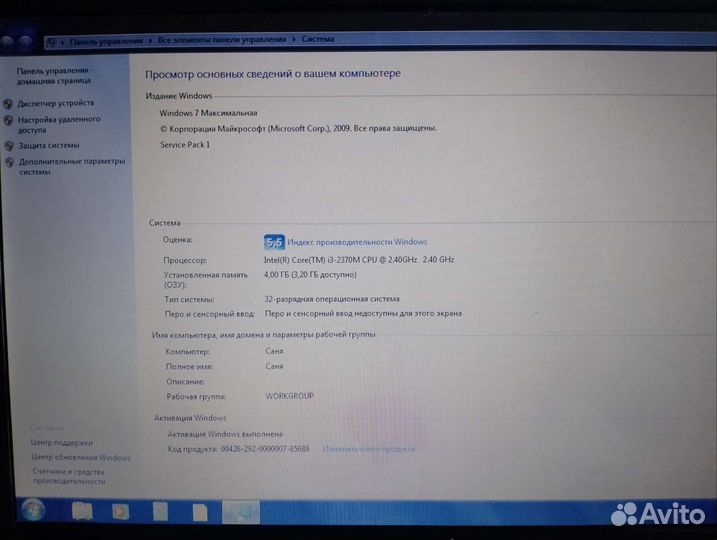
Task: Open Дополнительные параметры системы link
Action: (x=72, y=166)
